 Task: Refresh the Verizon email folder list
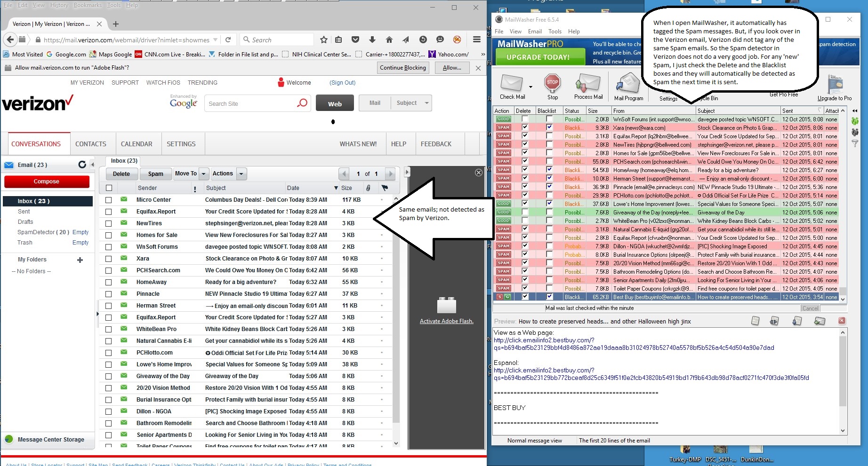(x=82, y=165)
